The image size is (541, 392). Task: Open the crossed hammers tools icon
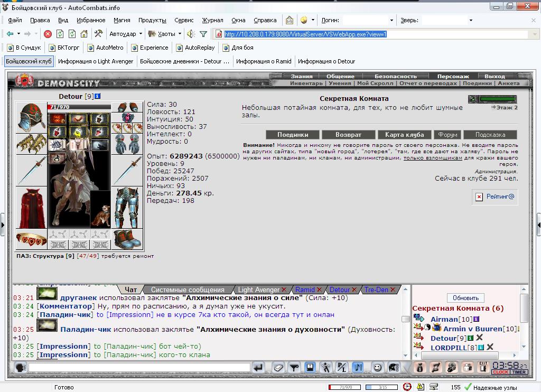(x=98, y=34)
